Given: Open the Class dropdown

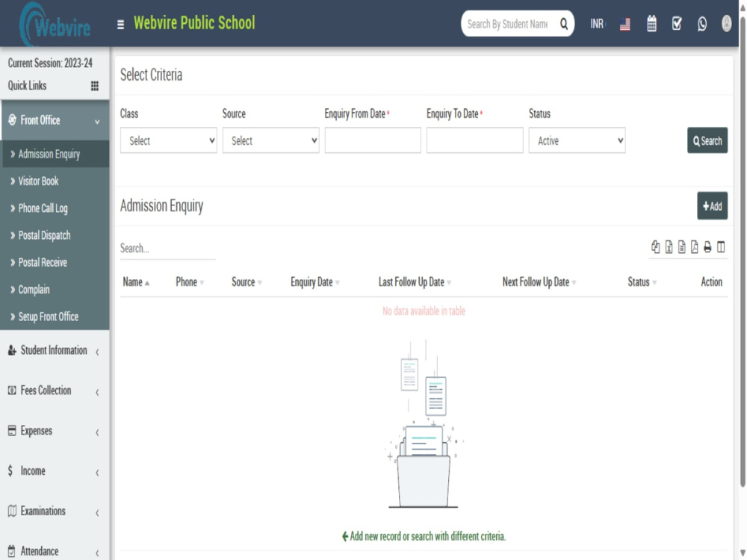Looking at the screenshot, I should point(169,140).
